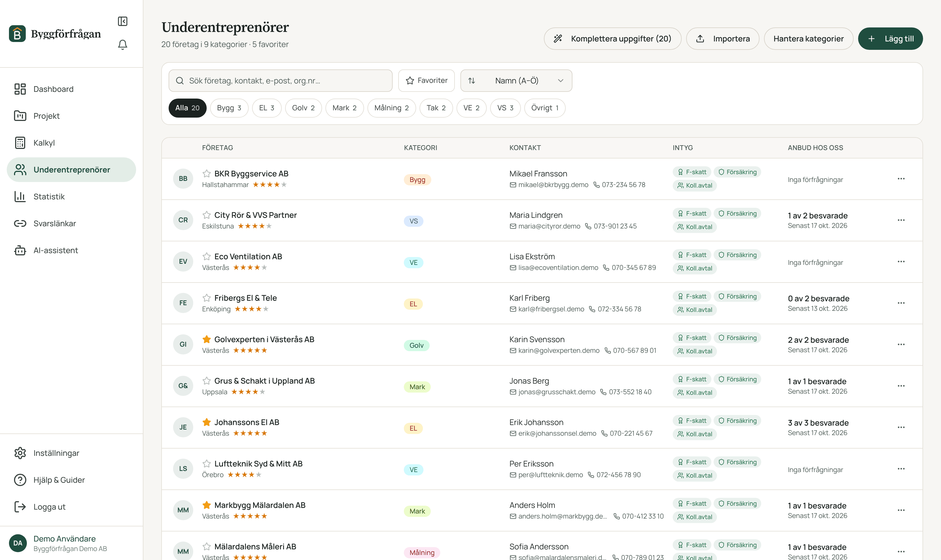Go to Projekt page
The image size is (941, 560).
(71, 116)
